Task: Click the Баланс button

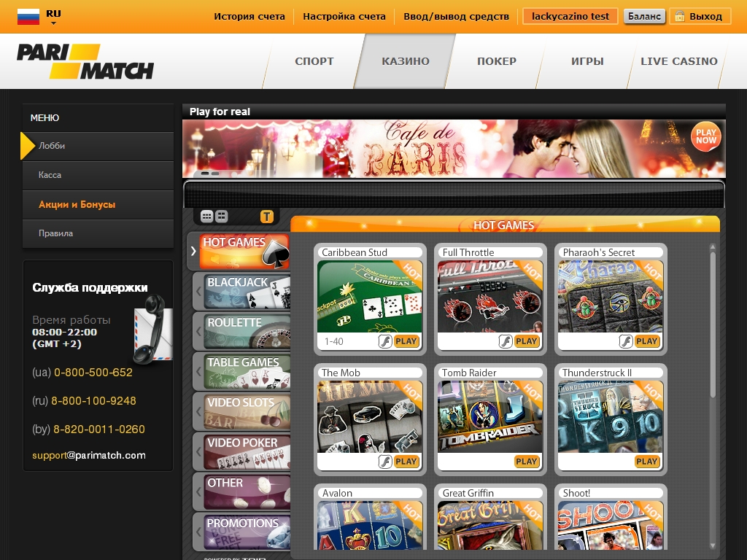Action: coord(644,16)
